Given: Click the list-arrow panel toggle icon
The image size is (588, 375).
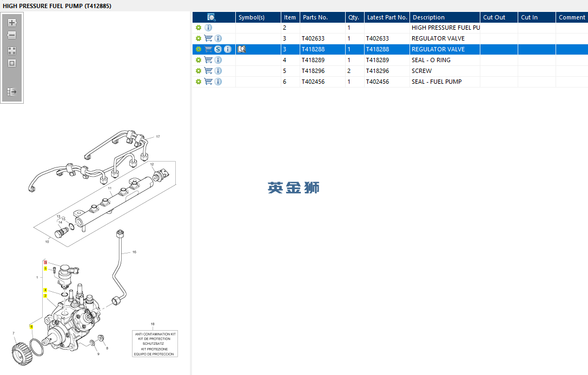Looking at the screenshot, I should pyautogui.click(x=12, y=92).
